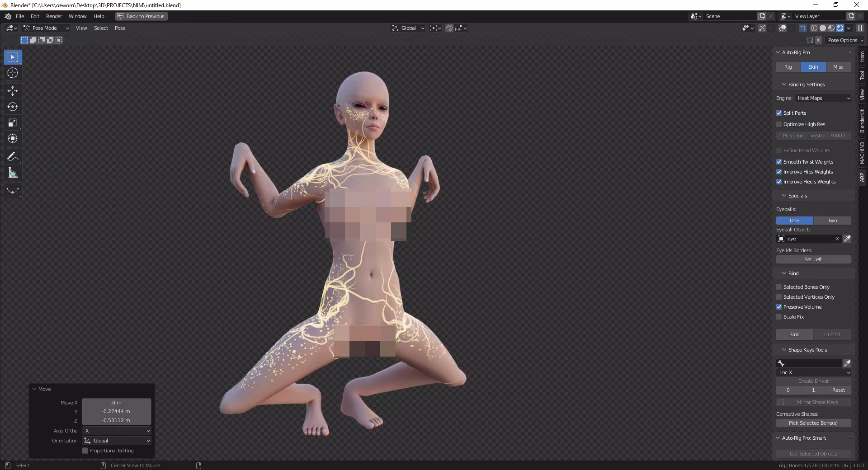Viewport: 868px width, 470px height.
Task: Select the Move tool in toolbar
Action: pyautogui.click(x=13, y=90)
